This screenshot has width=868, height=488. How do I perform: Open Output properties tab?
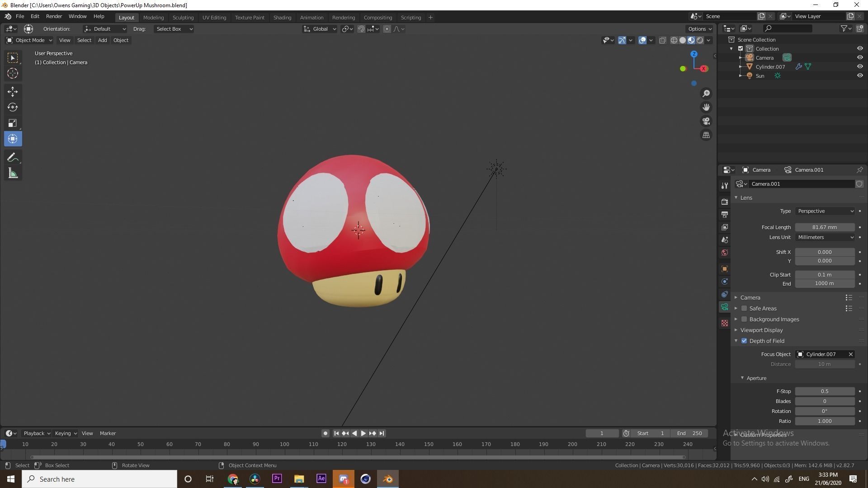coord(725,214)
